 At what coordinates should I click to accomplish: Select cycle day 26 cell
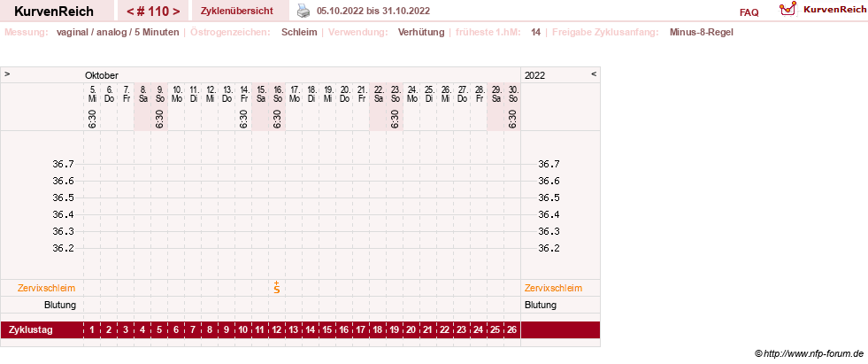[512, 330]
